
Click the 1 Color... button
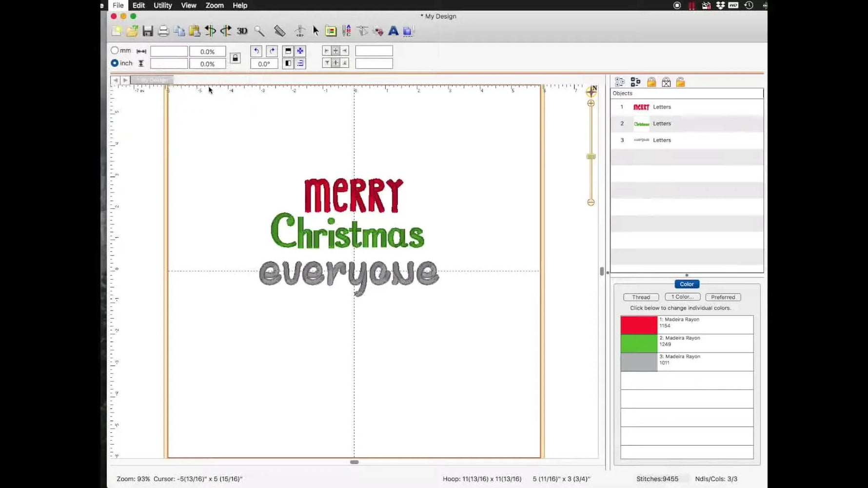[x=683, y=297]
